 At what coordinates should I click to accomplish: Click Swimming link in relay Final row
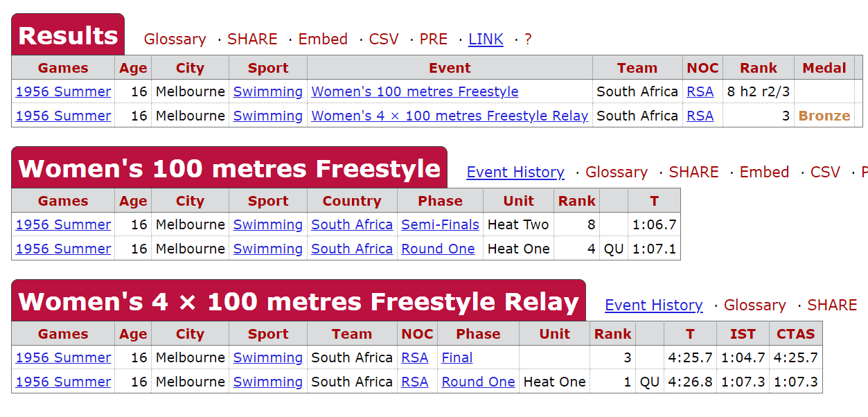(267, 357)
